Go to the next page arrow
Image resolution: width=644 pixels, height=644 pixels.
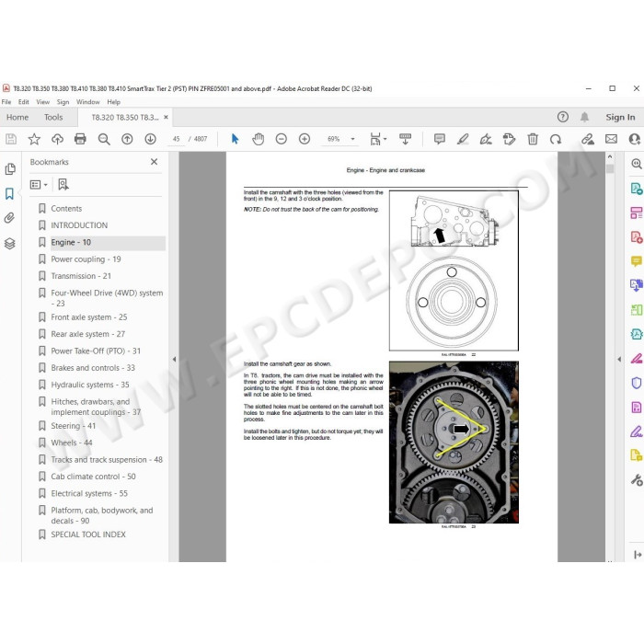pos(150,139)
